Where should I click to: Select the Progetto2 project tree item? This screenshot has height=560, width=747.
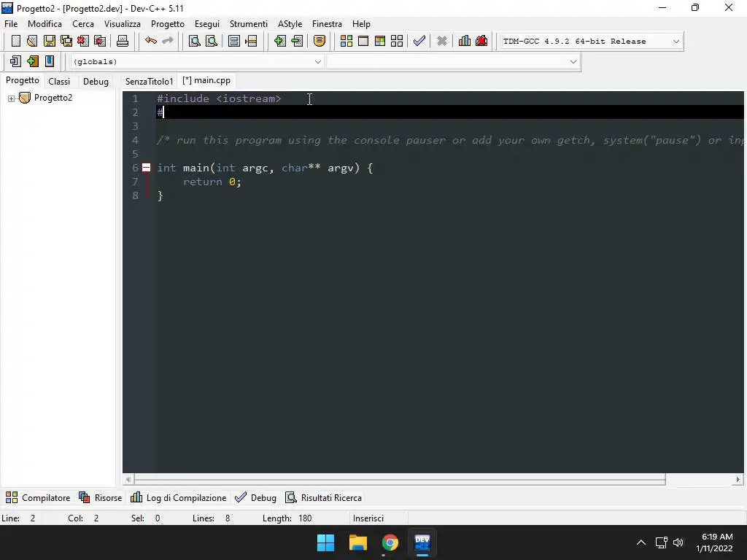(x=53, y=98)
